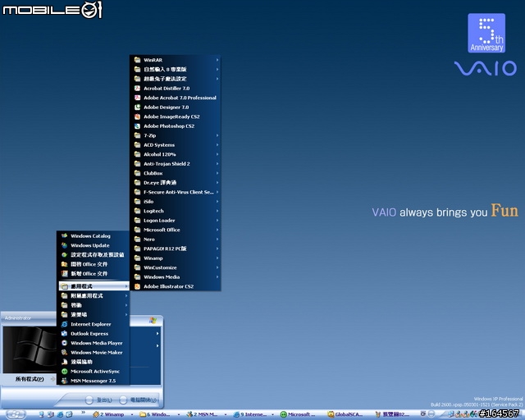Open Windows Catalog
Image resolution: width=525 pixels, height=420 pixels.
coord(94,235)
